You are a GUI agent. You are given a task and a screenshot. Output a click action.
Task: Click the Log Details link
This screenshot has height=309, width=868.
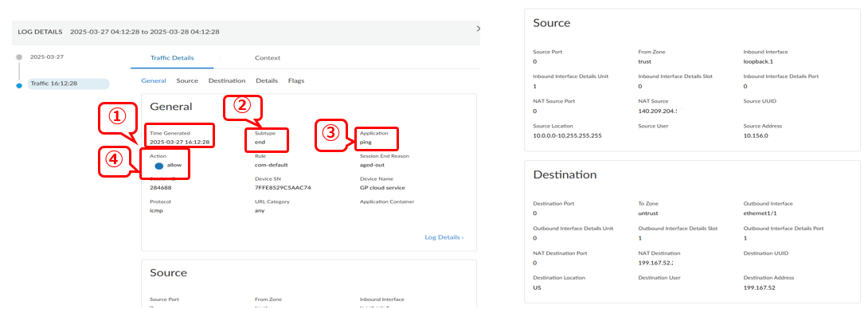point(444,237)
